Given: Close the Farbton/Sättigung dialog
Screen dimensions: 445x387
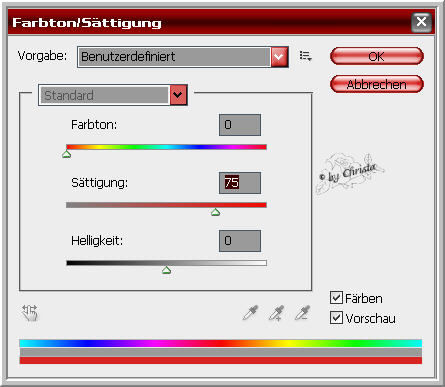Looking at the screenshot, I should tap(421, 22).
